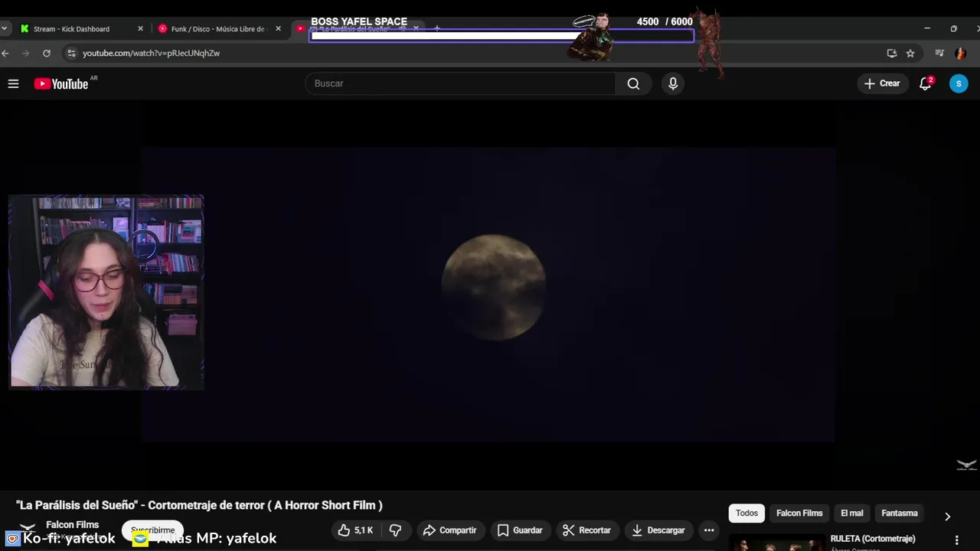Minimize the browser window
Image resolution: width=980 pixels, height=551 pixels.
coord(927,28)
